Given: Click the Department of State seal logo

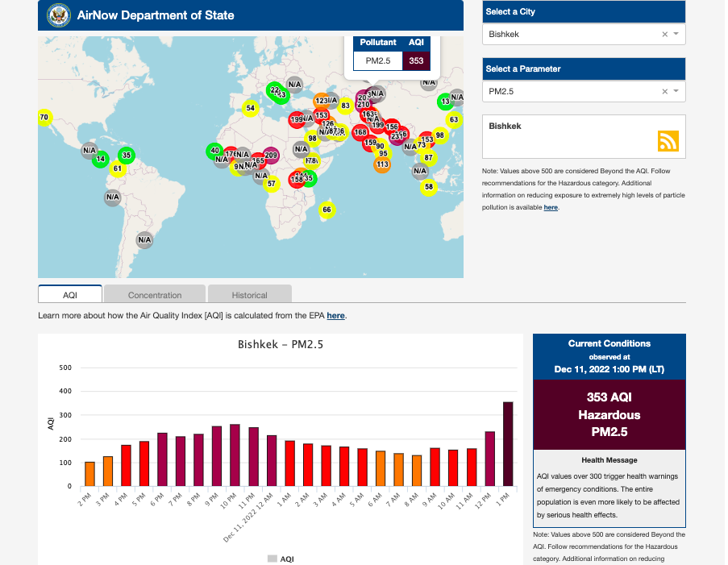Looking at the screenshot, I should coord(58,15).
